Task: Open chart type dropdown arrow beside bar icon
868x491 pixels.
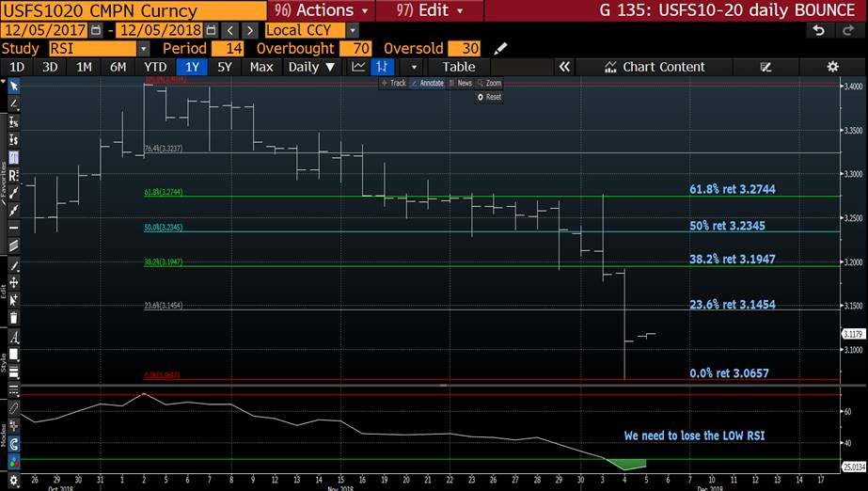Action: click(414, 67)
